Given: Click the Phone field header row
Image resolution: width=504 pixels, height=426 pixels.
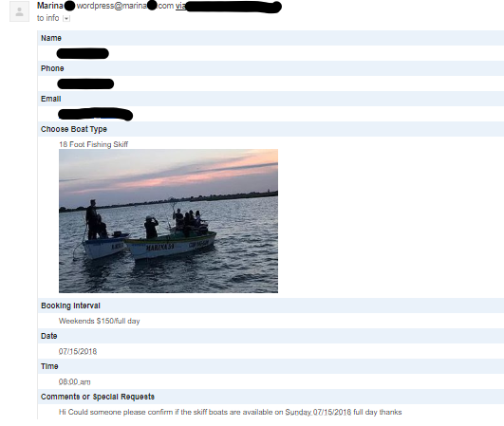Looking at the screenshot, I should click(x=271, y=68).
